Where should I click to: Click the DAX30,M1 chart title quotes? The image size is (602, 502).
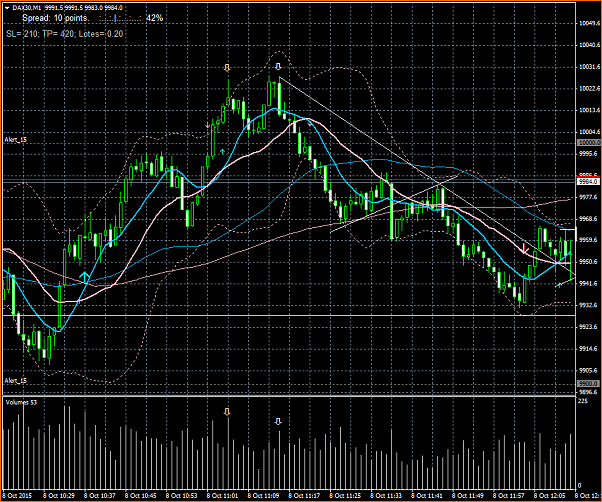point(68,8)
